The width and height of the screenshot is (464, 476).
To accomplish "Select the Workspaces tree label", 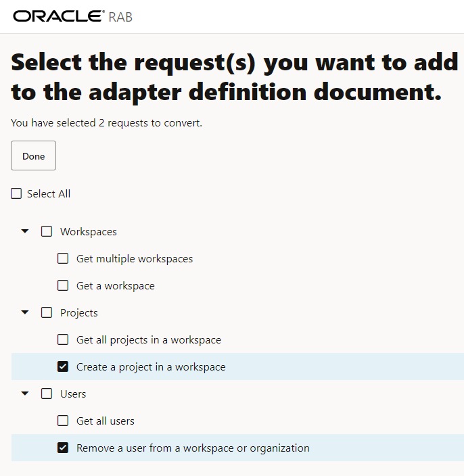I will tap(89, 232).
